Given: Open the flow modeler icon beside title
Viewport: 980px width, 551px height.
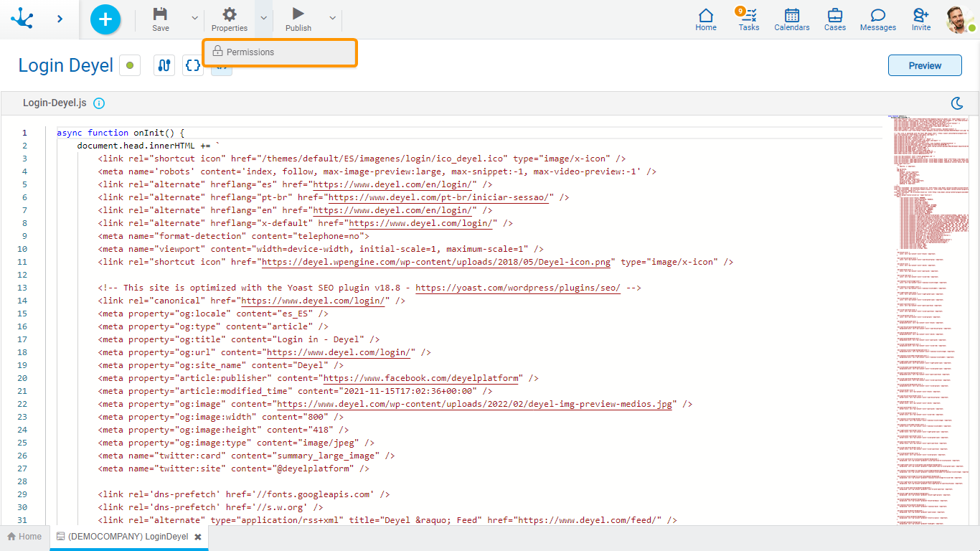Looking at the screenshot, I should point(164,65).
